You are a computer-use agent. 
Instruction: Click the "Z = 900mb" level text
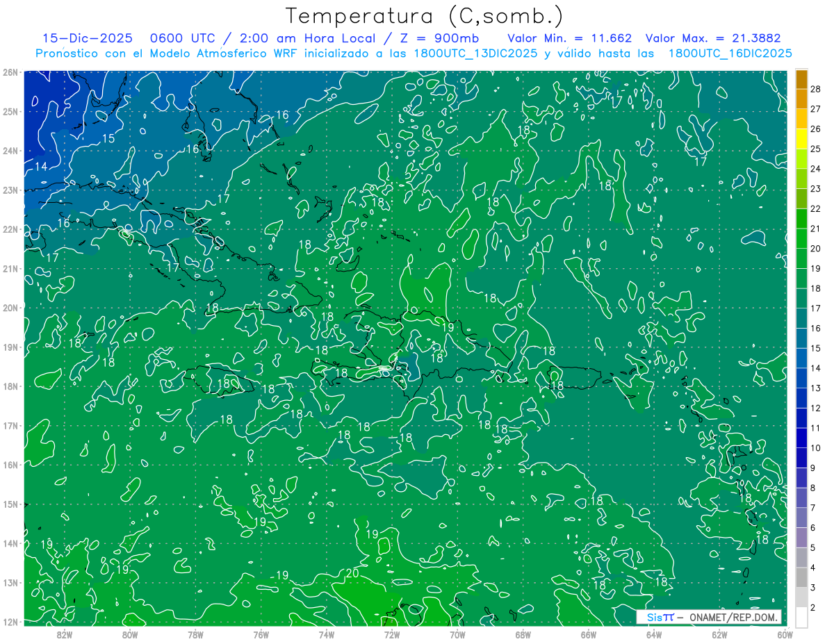click(x=439, y=38)
